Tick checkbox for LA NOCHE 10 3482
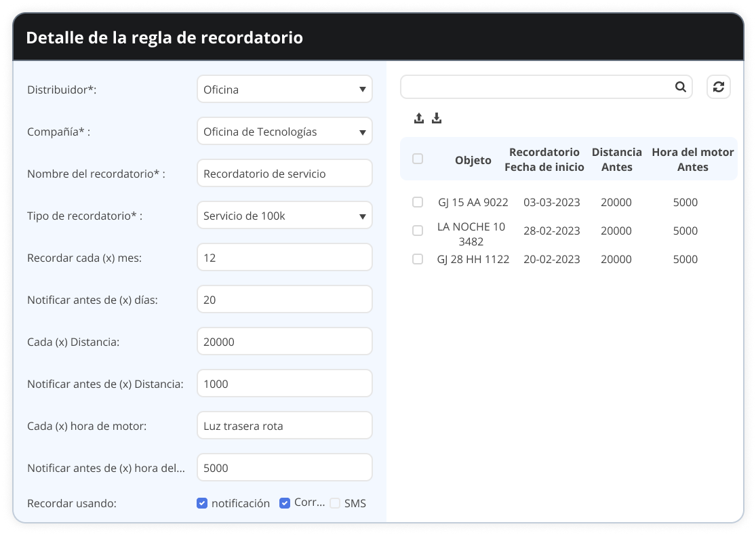This screenshot has width=756, height=535. click(418, 231)
